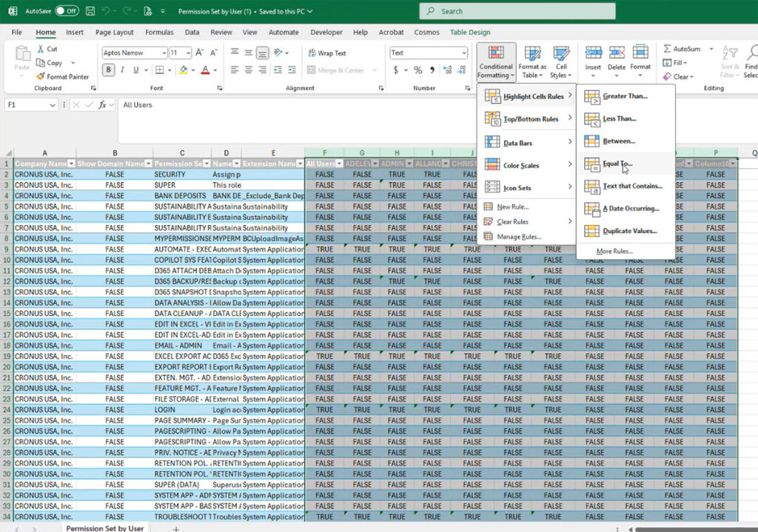758x532 pixels.
Task: Click the Orientation text angle icon
Action: pos(278,53)
